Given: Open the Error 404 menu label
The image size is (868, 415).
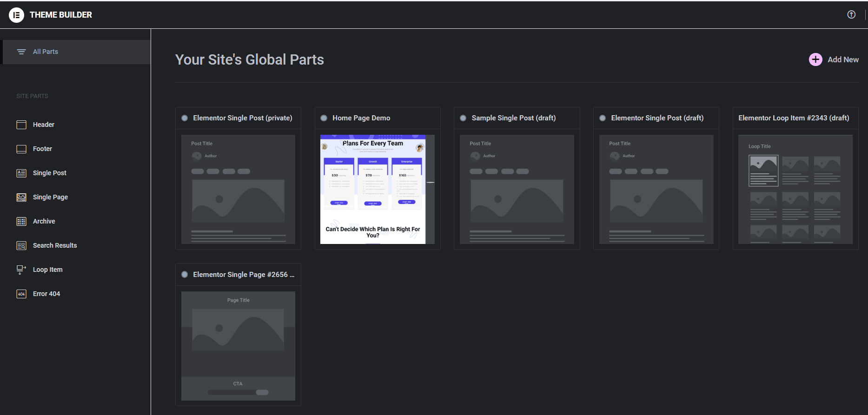Looking at the screenshot, I should [x=46, y=294].
